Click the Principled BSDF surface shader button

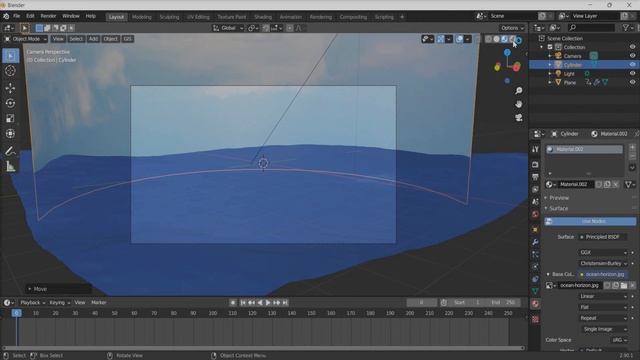click(602, 237)
